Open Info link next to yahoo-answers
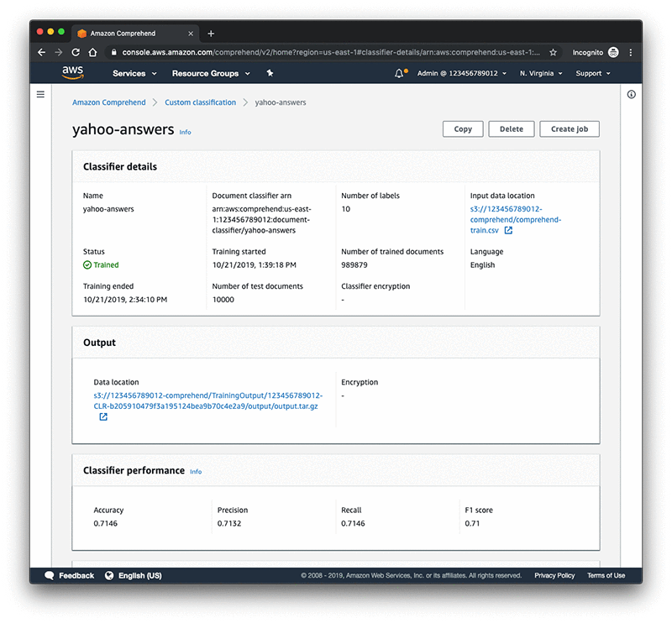Viewport: 672px width, 623px height. tap(185, 132)
